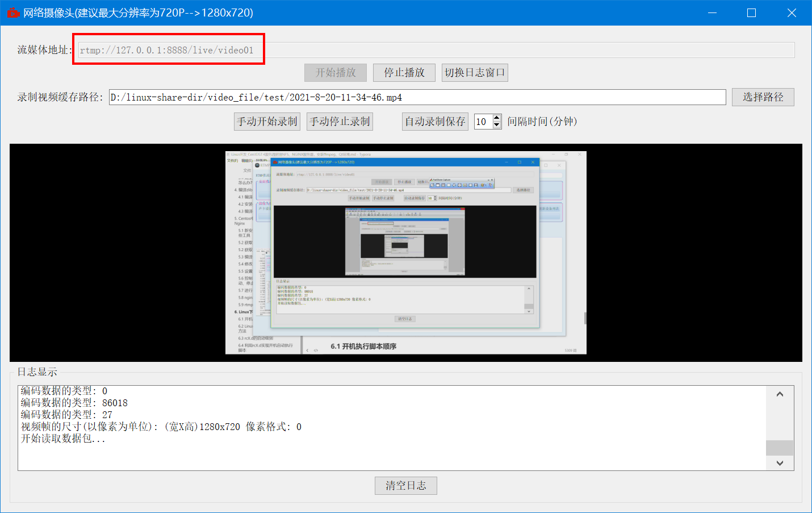
Task: Stop recording with 手动停止录制
Action: (340, 121)
